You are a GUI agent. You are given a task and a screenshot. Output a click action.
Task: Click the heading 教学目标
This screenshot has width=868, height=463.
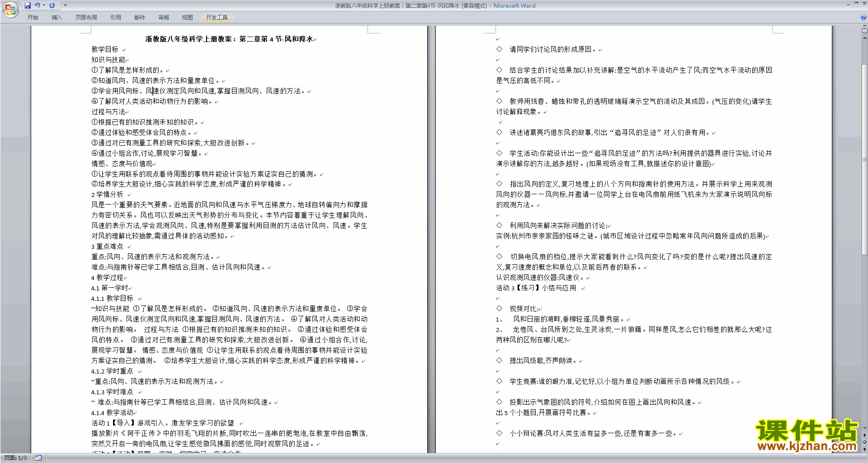pos(105,49)
